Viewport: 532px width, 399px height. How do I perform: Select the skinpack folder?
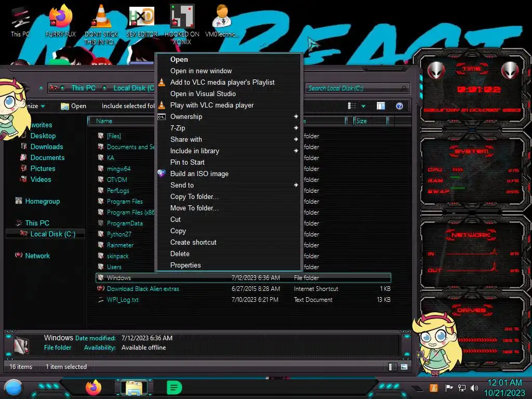tap(117, 256)
